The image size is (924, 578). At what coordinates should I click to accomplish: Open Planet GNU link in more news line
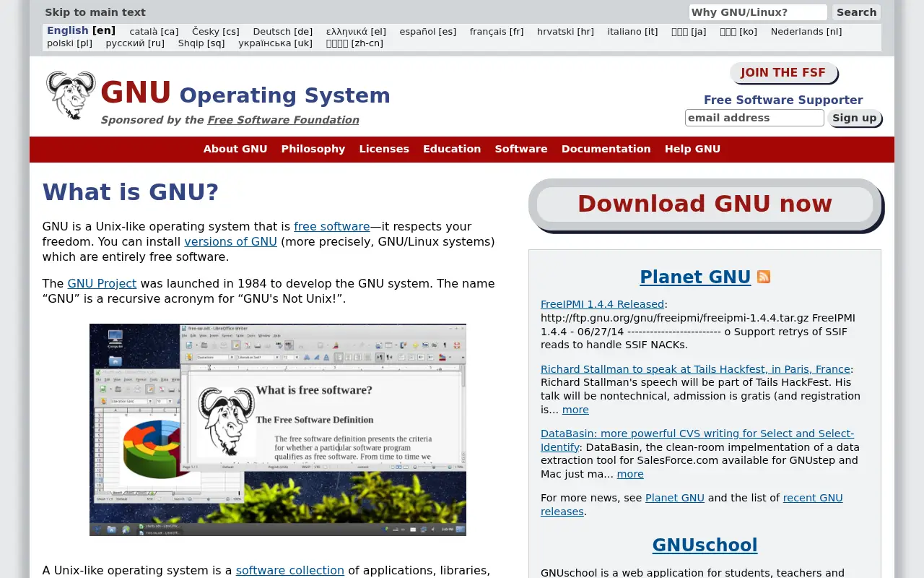pyautogui.click(x=675, y=498)
